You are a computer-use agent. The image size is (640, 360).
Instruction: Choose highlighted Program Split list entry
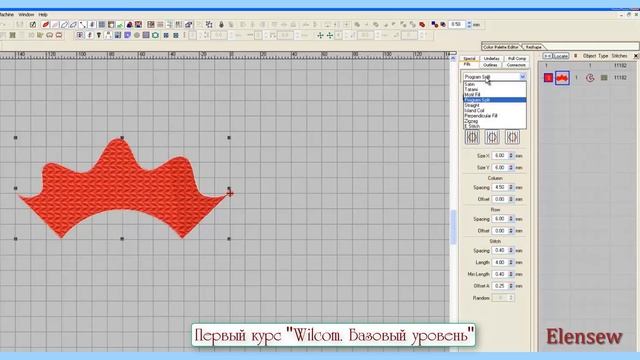point(495,100)
